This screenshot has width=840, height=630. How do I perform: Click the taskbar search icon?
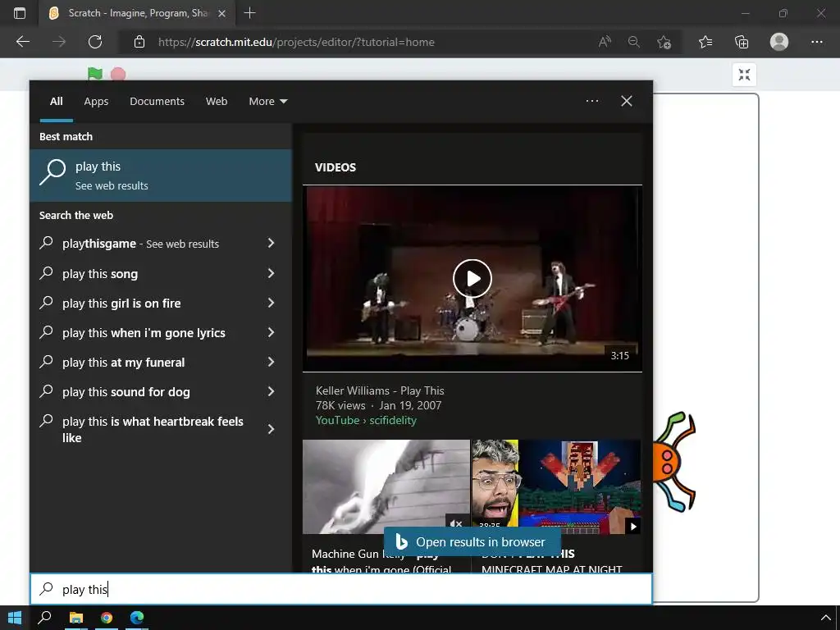(x=45, y=618)
